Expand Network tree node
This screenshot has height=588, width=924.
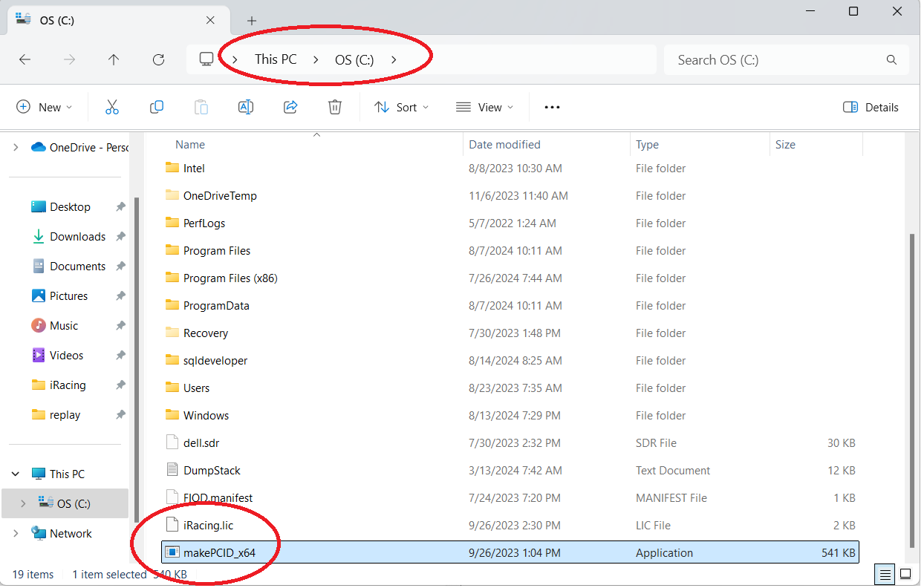click(x=16, y=533)
